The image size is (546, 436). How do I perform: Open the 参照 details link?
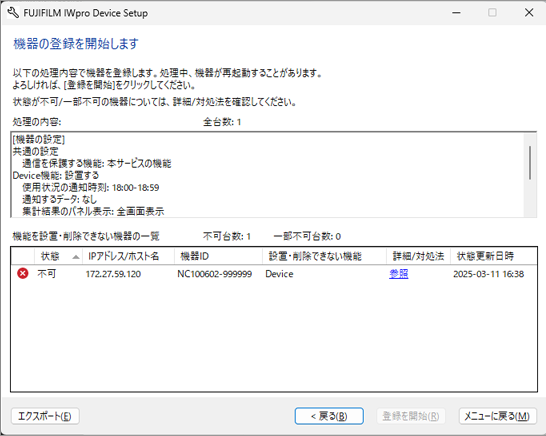coord(399,274)
